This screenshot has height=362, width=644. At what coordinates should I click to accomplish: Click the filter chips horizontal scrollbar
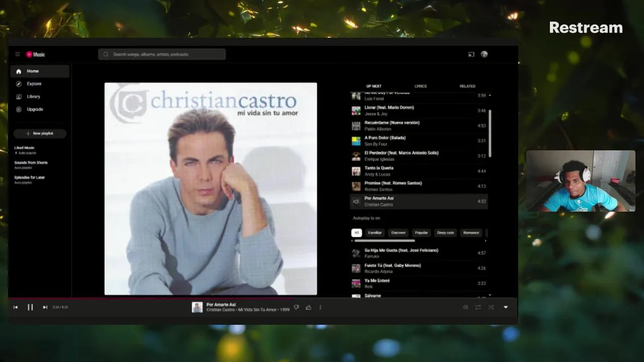[385, 241]
